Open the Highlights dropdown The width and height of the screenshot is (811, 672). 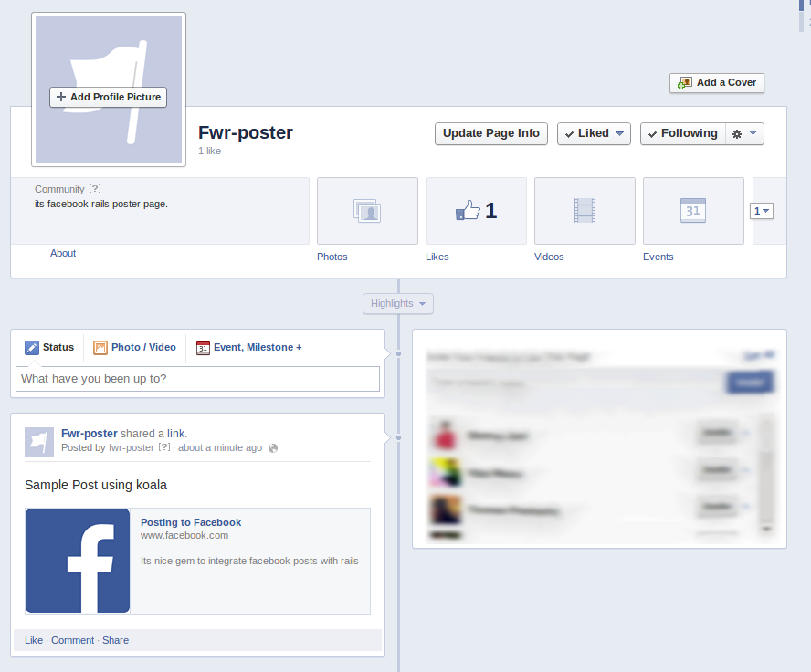[398, 303]
